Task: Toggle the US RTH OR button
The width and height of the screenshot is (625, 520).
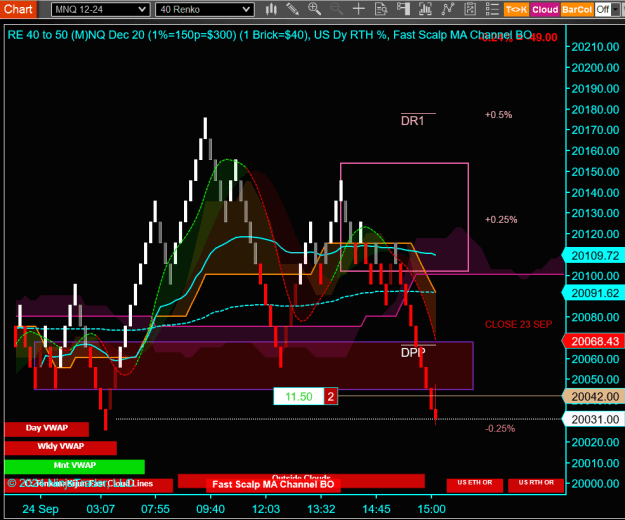Action: click(x=536, y=485)
